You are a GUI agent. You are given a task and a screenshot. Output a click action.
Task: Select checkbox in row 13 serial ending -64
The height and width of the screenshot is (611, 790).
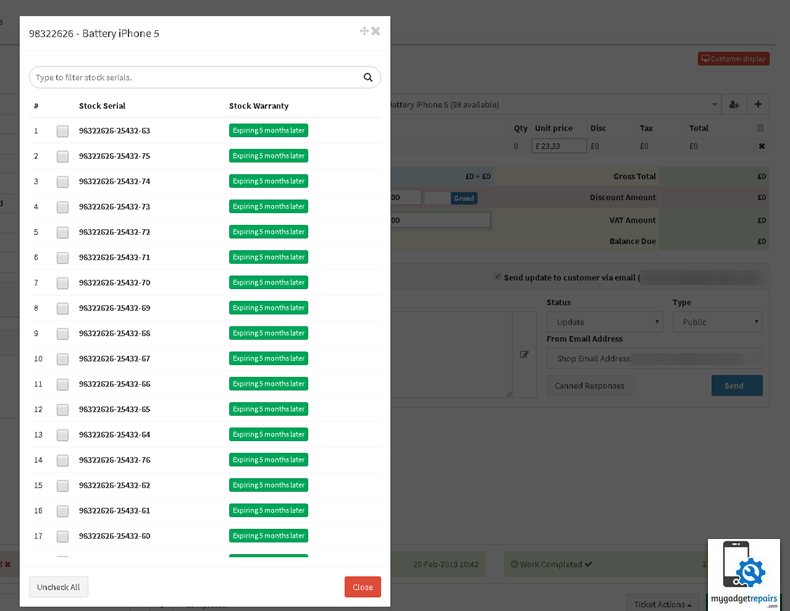pos(62,435)
